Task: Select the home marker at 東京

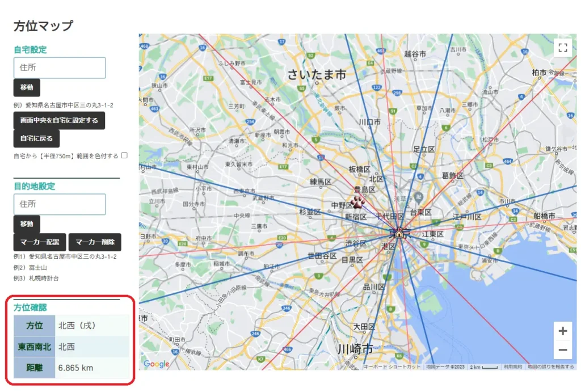Action: click(x=401, y=233)
